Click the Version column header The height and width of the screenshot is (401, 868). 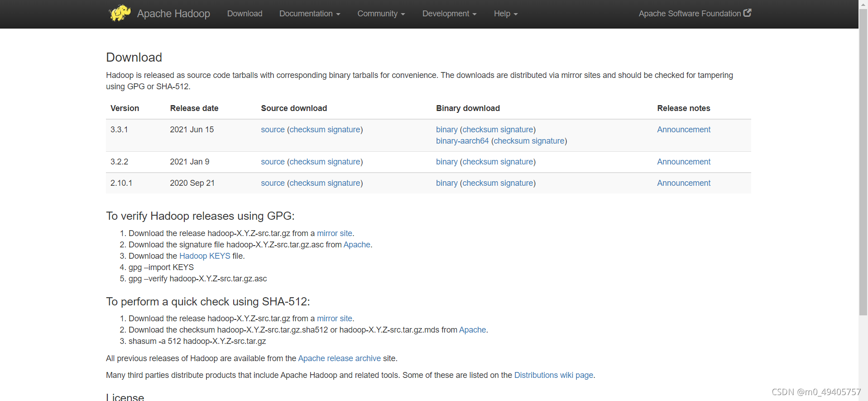coord(125,108)
